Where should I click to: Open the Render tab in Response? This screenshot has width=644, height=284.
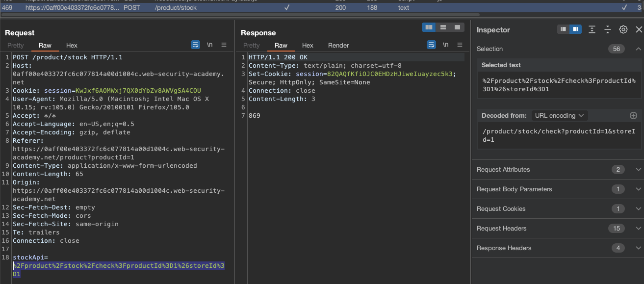(x=338, y=46)
